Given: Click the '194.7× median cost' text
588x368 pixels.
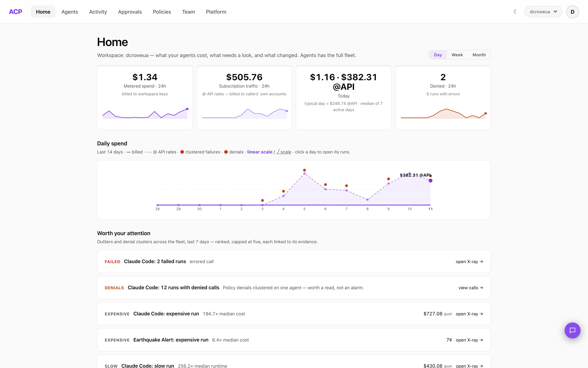Looking at the screenshot, I should pyautogui.click(x=224, y=314).
